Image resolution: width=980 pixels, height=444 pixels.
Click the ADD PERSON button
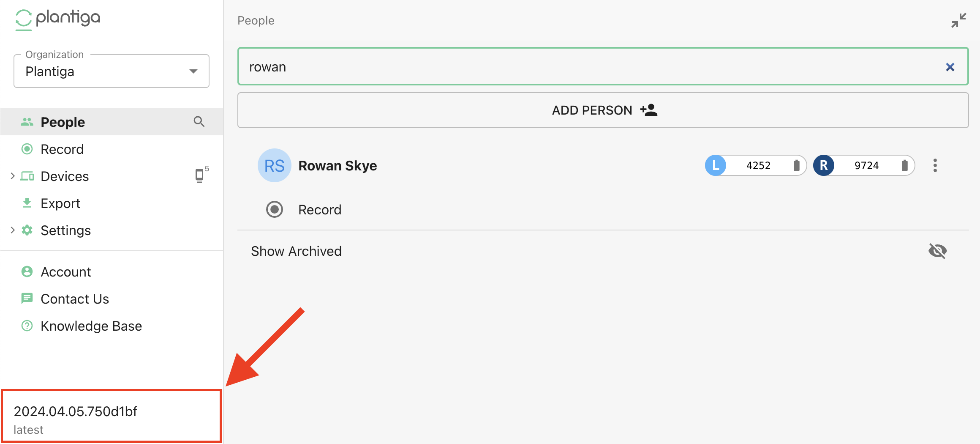603,110
